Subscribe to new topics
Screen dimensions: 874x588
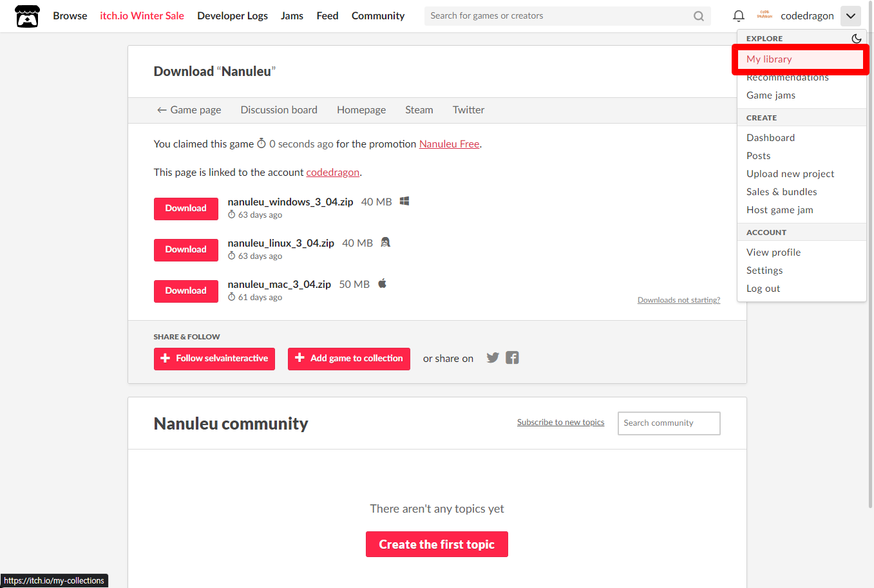coord(561,422)
